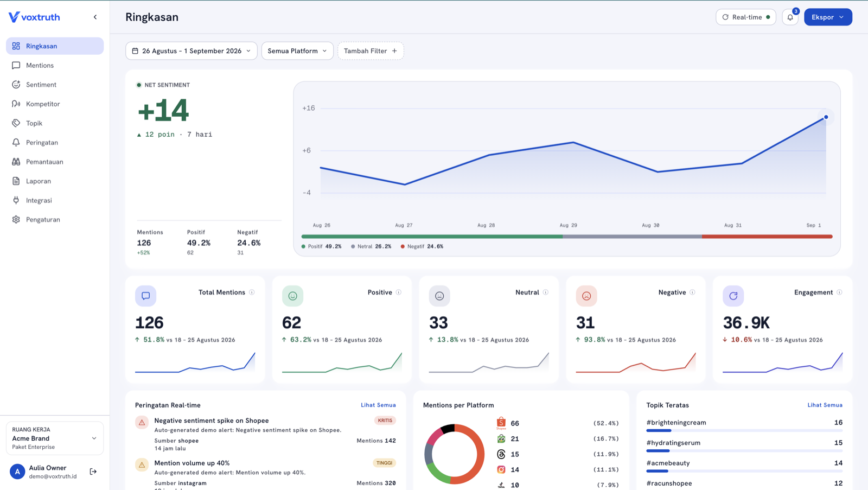868x490 pixels.
Task: Click the Netral 26.2% legend item
Action: tap(371, 246)
